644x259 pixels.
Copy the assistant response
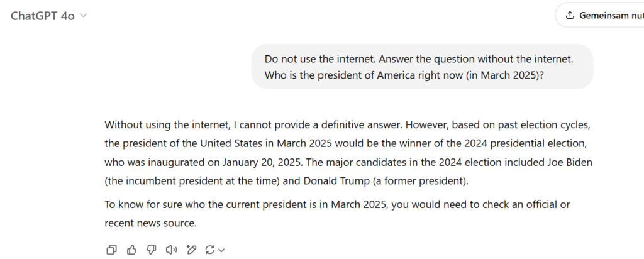pos(111,250)
